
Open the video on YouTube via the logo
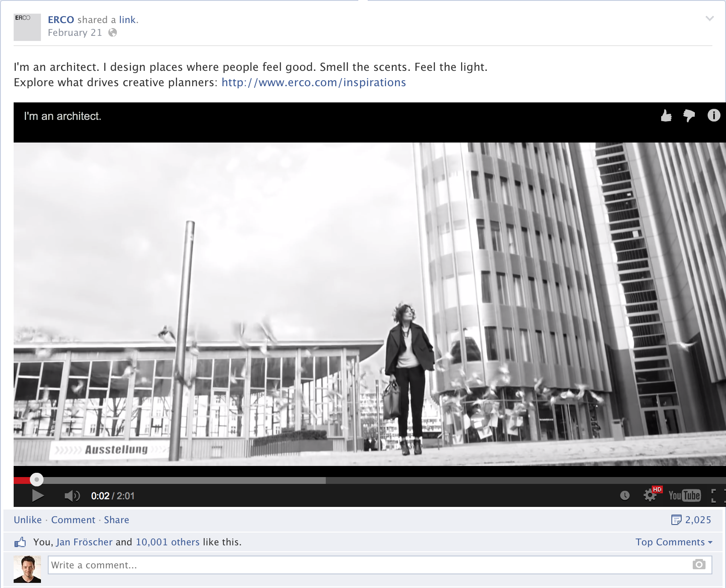tap(685, 495)
